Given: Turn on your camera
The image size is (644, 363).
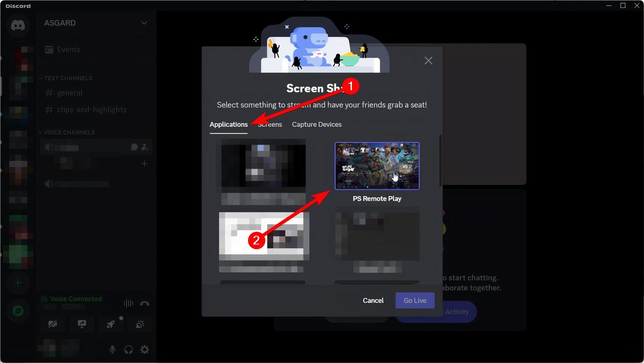Looking at the screenshot, I should [x=52, y=324].
